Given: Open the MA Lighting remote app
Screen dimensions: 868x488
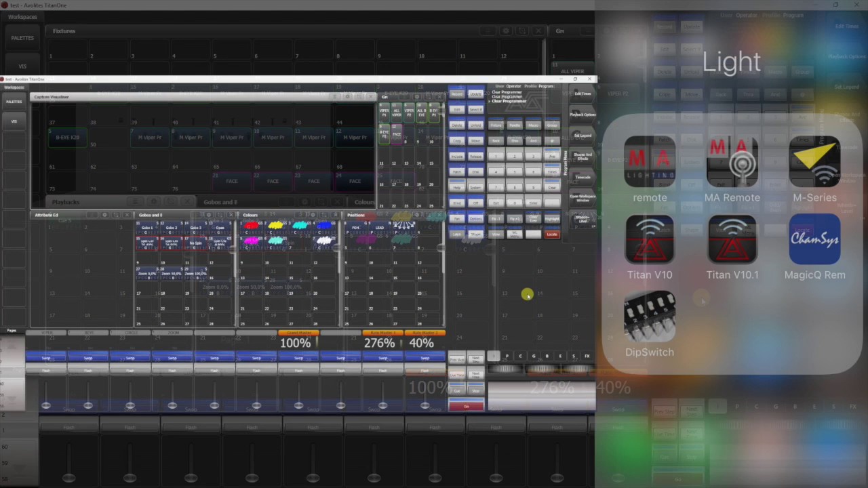Looking at the screenshot, I should [650, 162].
